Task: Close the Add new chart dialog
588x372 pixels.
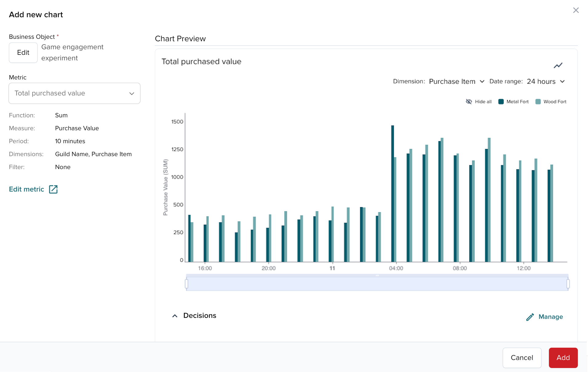Action: point(576,10)
